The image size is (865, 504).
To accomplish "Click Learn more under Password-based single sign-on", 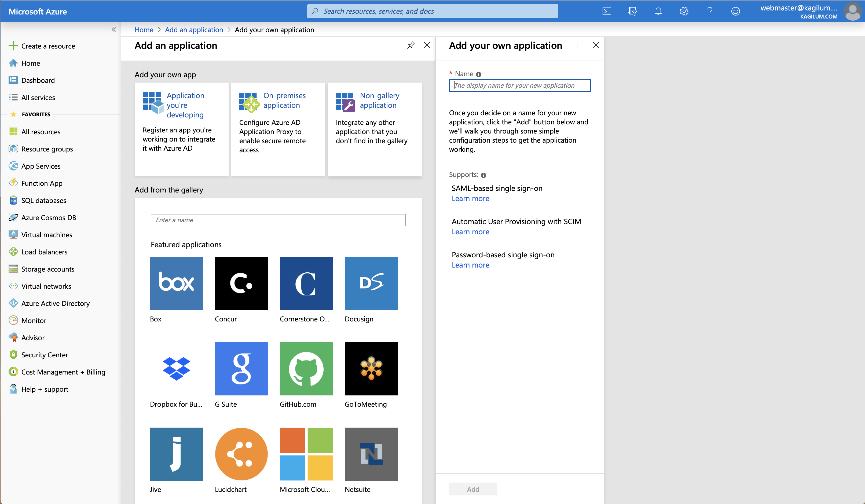I will pyautogui.click(x=470, y=265).
